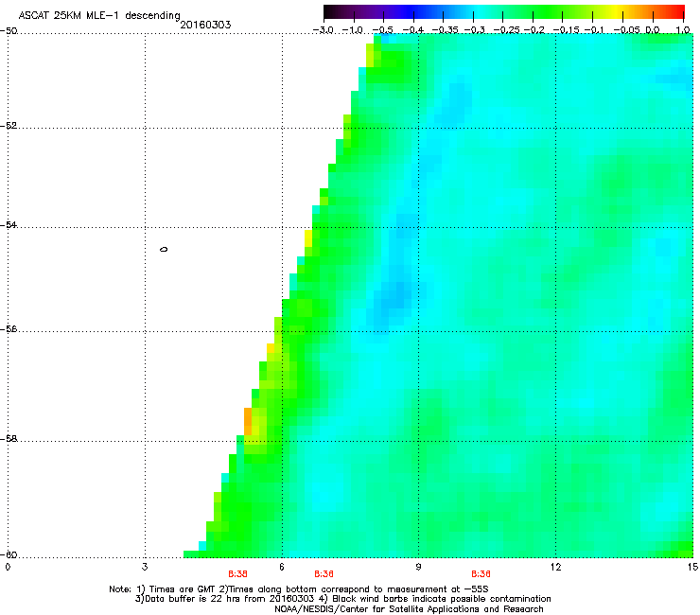Click the note line "3)Data buffer is 22 hrs"
The height and width of the screenshot is (615, 700).
click(342, 599)
